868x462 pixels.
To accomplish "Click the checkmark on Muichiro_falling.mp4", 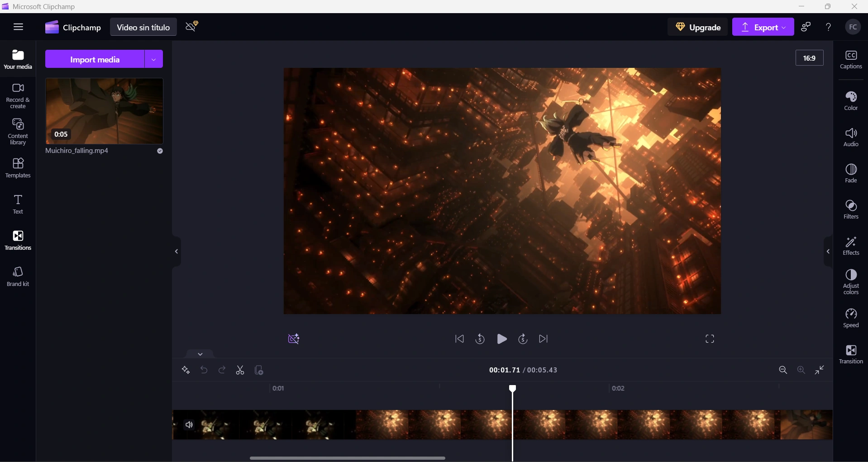I will [x=160, y=151].
